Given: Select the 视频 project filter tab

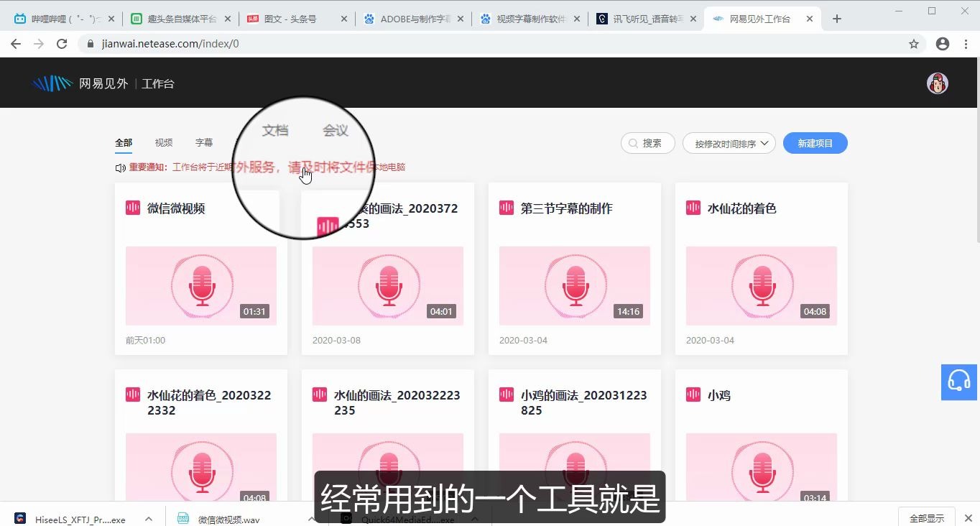Looking at the screenshot, I should 164,143.
